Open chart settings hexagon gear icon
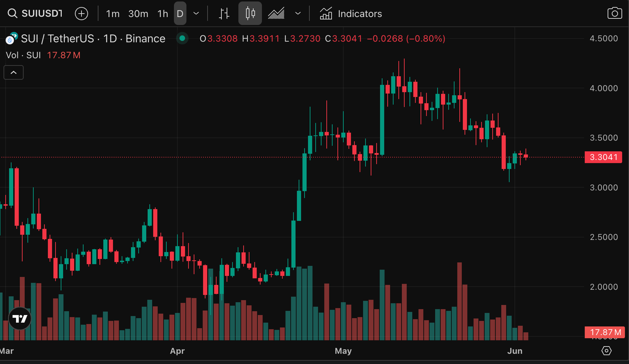Screen dimensions: 629x364 coord(606,351)
